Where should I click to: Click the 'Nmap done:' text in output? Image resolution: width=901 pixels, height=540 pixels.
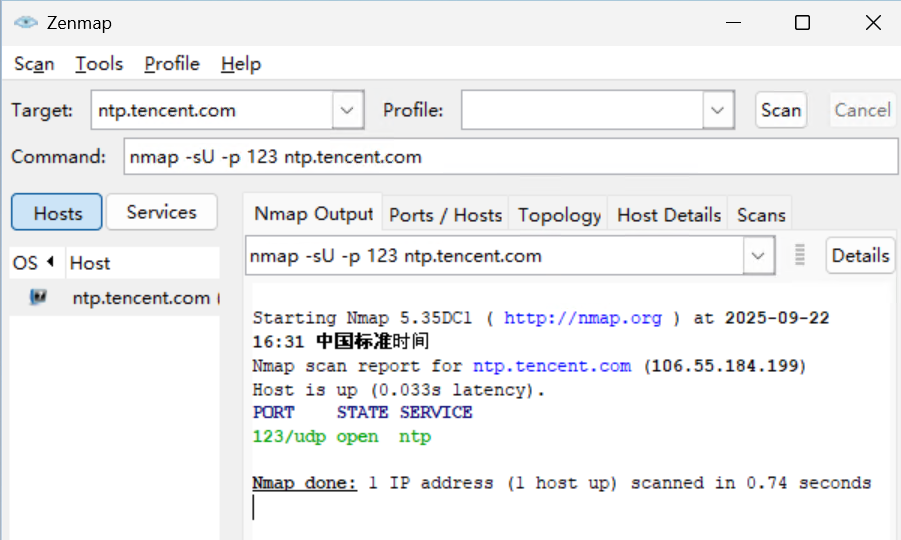tap(305, 483)
